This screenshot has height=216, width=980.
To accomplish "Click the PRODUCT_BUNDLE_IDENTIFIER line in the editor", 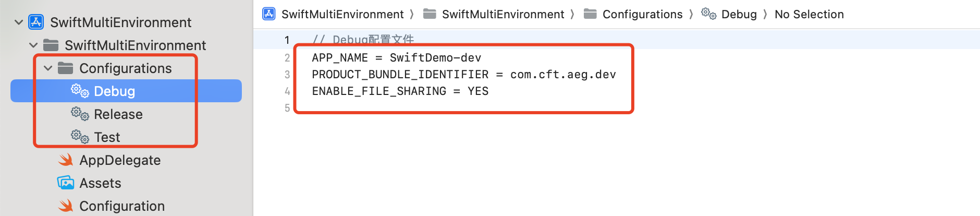I will 464,74.
